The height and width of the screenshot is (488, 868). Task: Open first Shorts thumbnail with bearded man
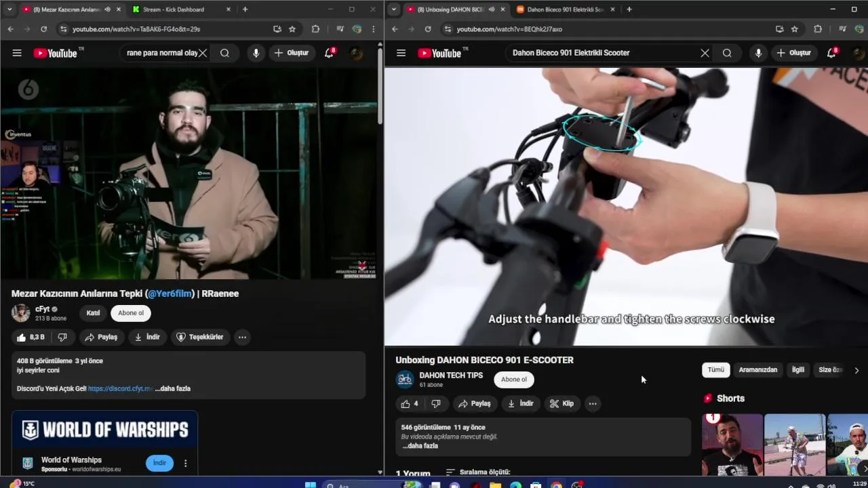click(x=732, y=445)
